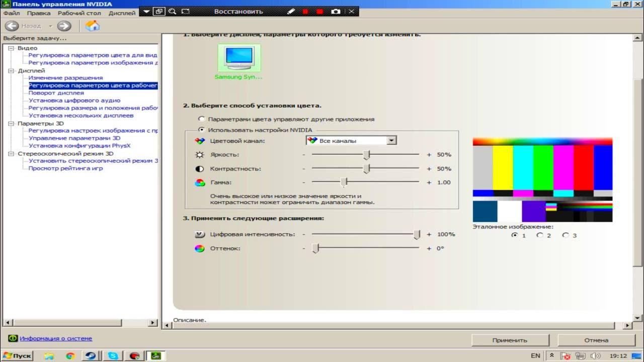Click the gamma RGB circles icon
The height and width of the screenshot is (362, 644).
coord(200,183)
